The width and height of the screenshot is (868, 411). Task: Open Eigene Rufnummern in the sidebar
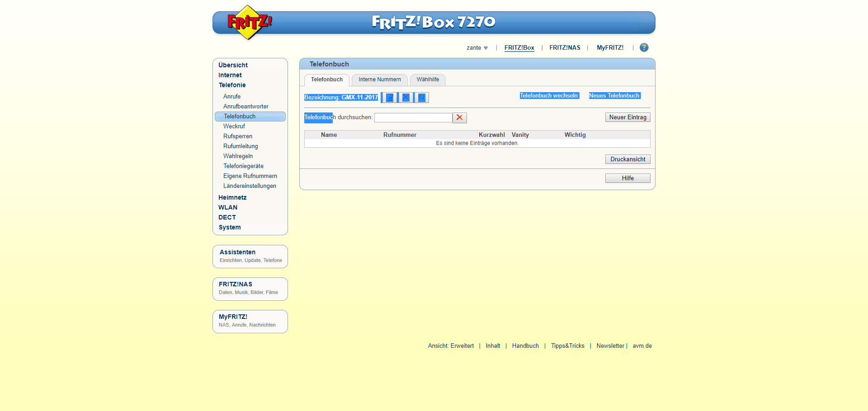250,176
